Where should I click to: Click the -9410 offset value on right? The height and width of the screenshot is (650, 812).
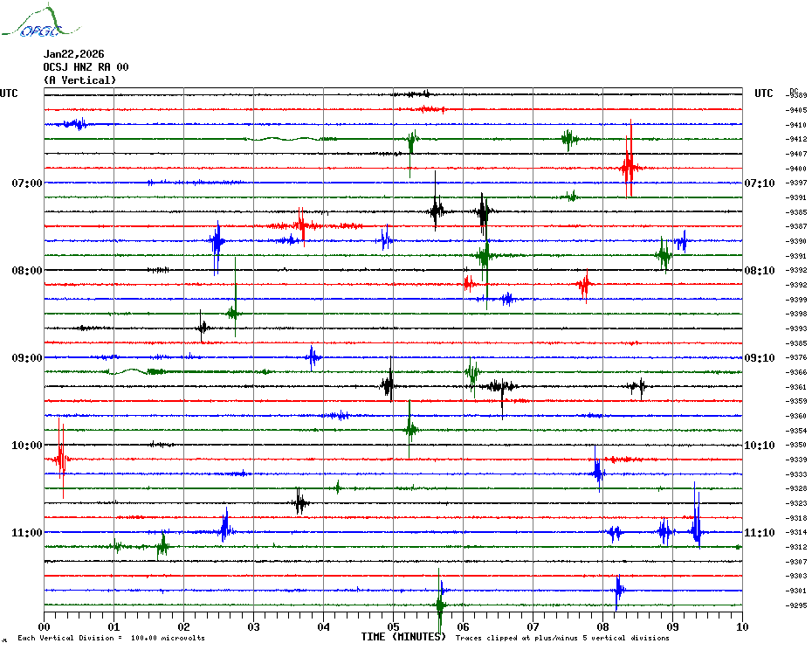coord(796,125)
